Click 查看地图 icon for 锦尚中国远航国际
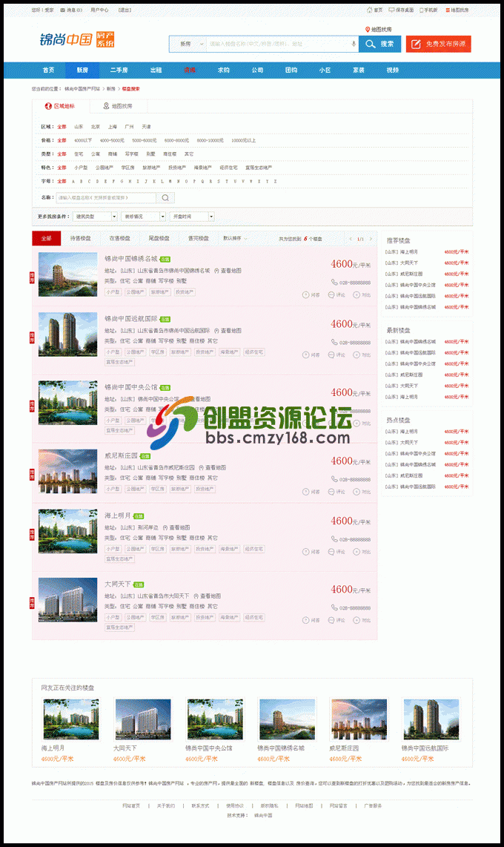This screenshot has width=504, height=847. 216,331
